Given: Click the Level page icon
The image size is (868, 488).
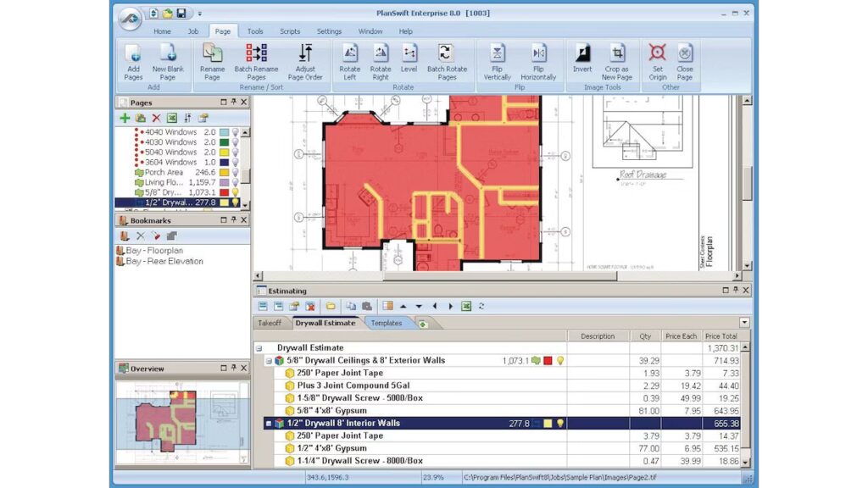Looking at the screenshot, I should pos(409,58).
